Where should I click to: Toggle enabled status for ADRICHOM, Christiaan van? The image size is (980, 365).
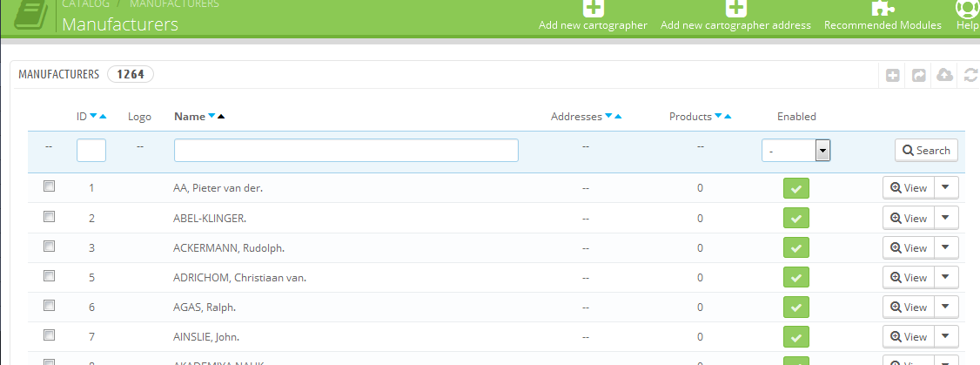click(x=796, y=277)
